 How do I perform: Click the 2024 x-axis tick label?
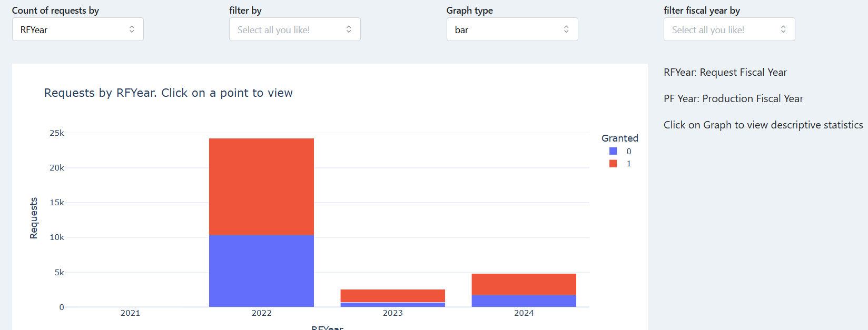[x=524, y=313]
